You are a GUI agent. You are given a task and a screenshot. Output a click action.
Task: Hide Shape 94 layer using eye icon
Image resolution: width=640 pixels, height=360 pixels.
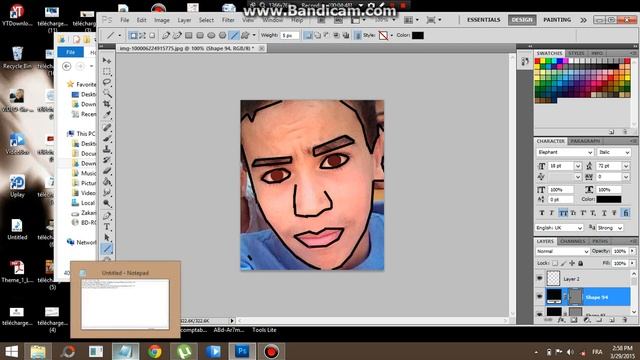pos(540,297)
